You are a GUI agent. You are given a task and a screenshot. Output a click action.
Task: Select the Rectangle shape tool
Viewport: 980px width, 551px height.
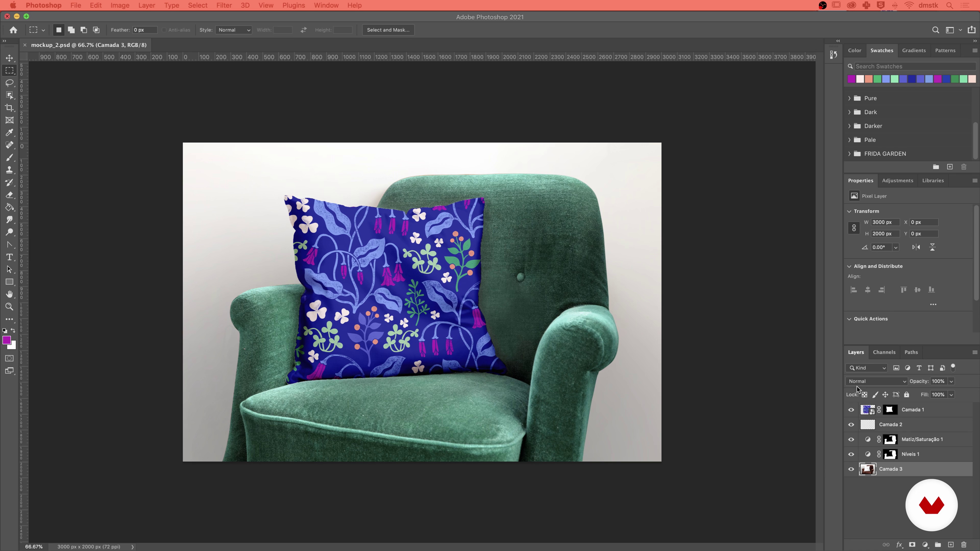(x=9, y=282)
